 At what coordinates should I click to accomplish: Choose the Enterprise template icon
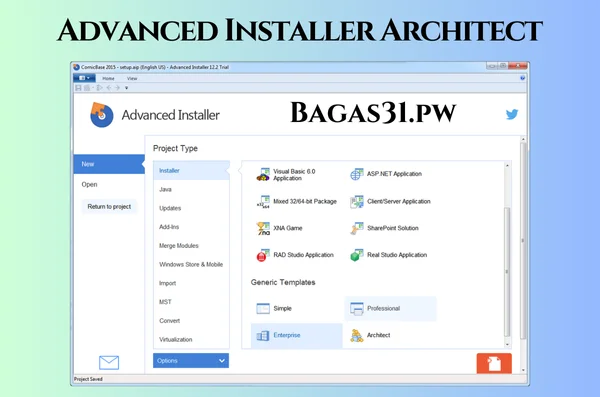coord(263,336)
